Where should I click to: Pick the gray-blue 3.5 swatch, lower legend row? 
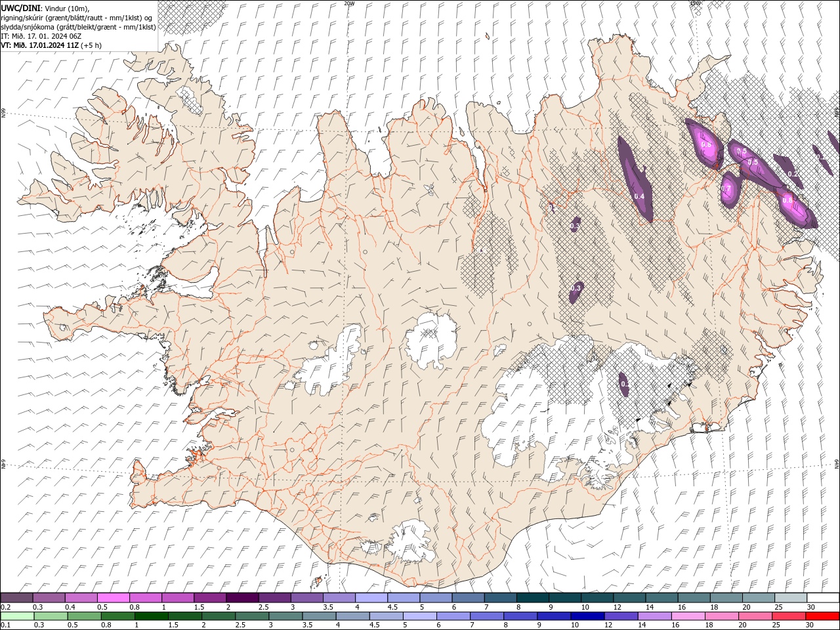318,616
